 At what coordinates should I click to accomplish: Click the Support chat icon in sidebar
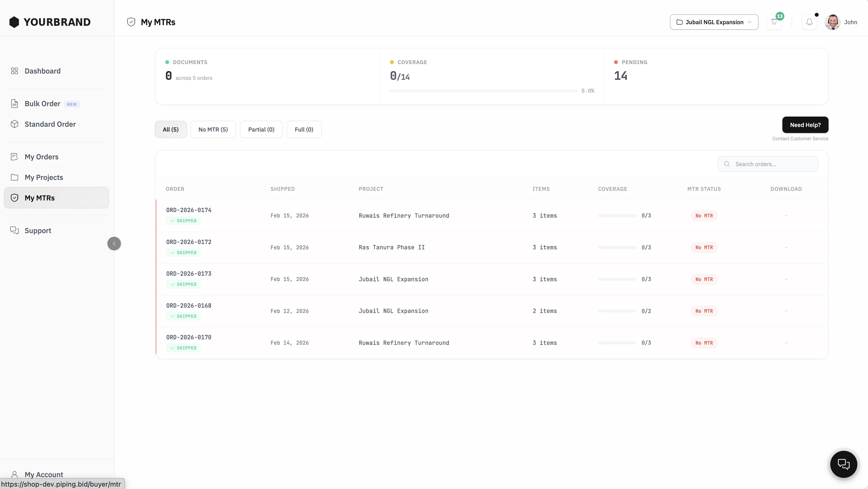coord(14,231)
